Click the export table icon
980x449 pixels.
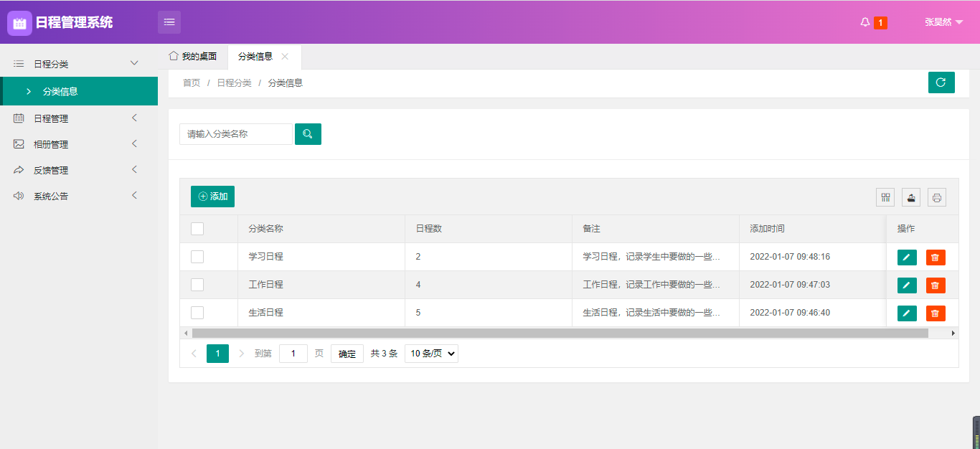tap(910, 197)
